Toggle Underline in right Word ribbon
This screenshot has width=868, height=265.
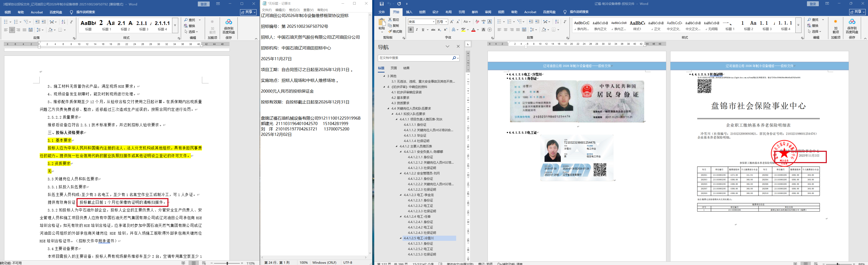(423, 30)
